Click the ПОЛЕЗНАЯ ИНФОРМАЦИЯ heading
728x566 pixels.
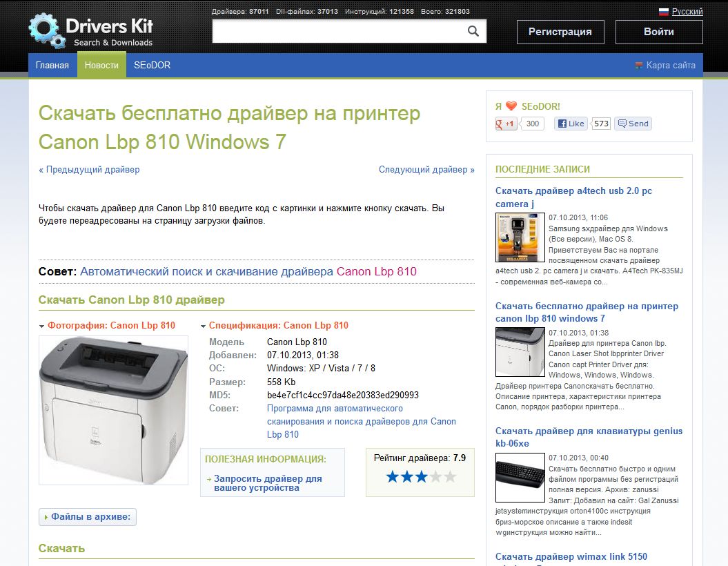coord(266,459)
